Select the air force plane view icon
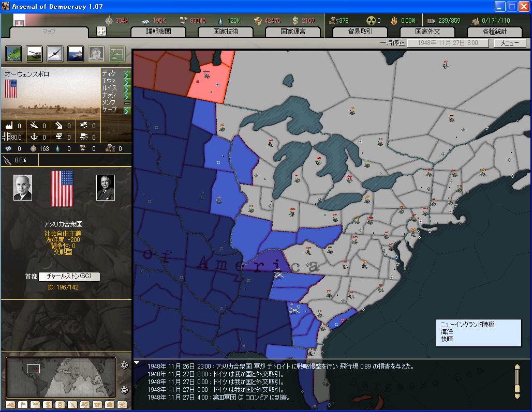 [55, 54]
